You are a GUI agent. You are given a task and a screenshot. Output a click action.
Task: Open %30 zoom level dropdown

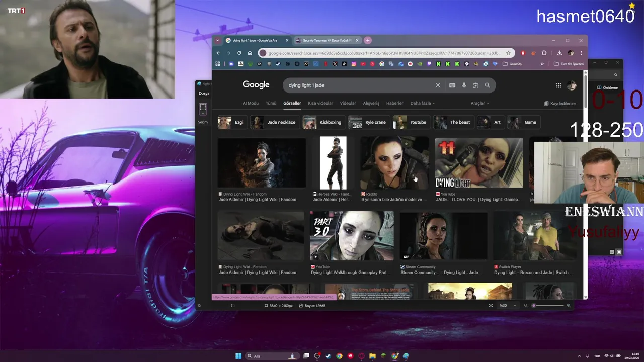coord(507,306)
